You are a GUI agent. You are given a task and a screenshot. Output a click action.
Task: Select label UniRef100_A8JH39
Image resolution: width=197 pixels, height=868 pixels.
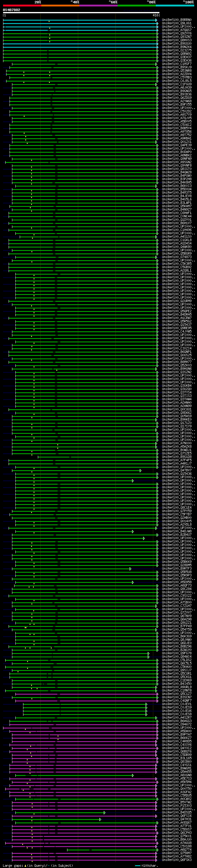tap(177, 88)
